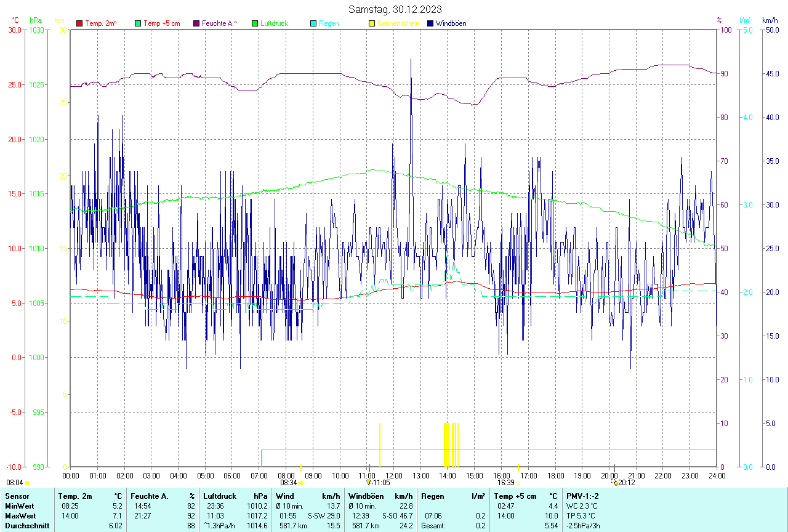Click the '-2.5hPa/3h' pressure trend value
Screen dimensions: 788x532
[x=584, y=526]
